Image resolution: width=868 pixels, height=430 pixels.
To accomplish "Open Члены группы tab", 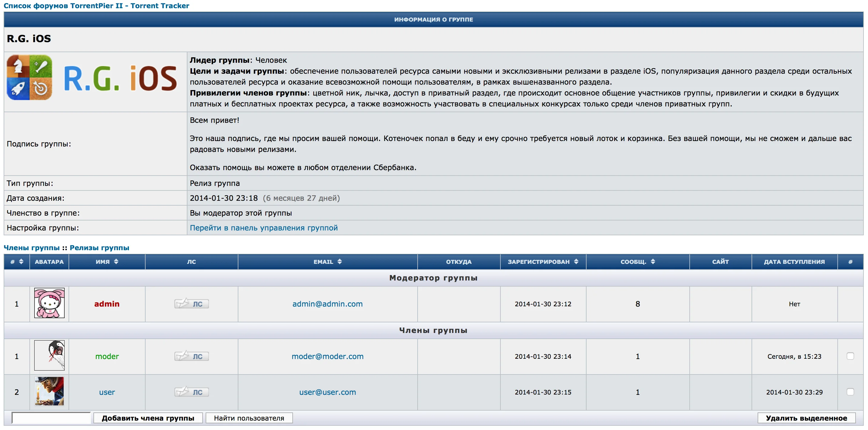I will tap(31, 248).
